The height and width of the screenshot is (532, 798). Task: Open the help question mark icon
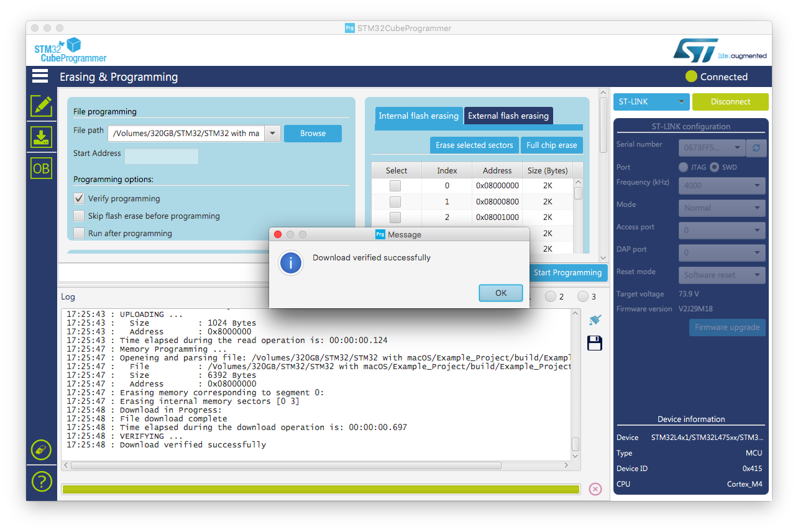(x=41, y=482)
